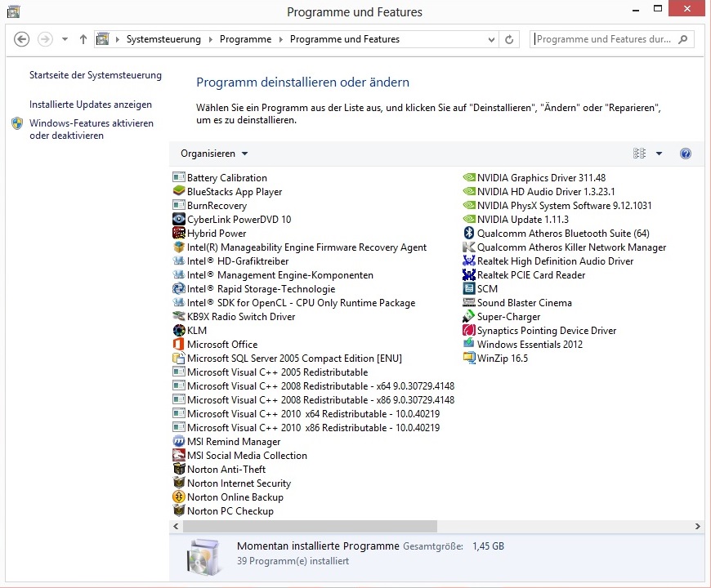Select the Systemsteuerung breadcrumb
Screen dimensions: 711x588
coord(163,39)
